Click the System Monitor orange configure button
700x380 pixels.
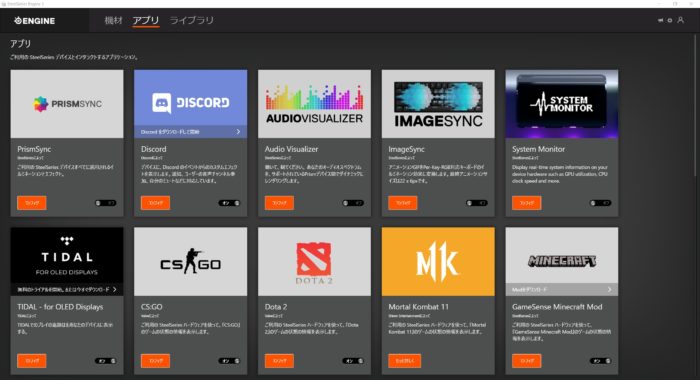pyautogui.click(x=527, y=203)
